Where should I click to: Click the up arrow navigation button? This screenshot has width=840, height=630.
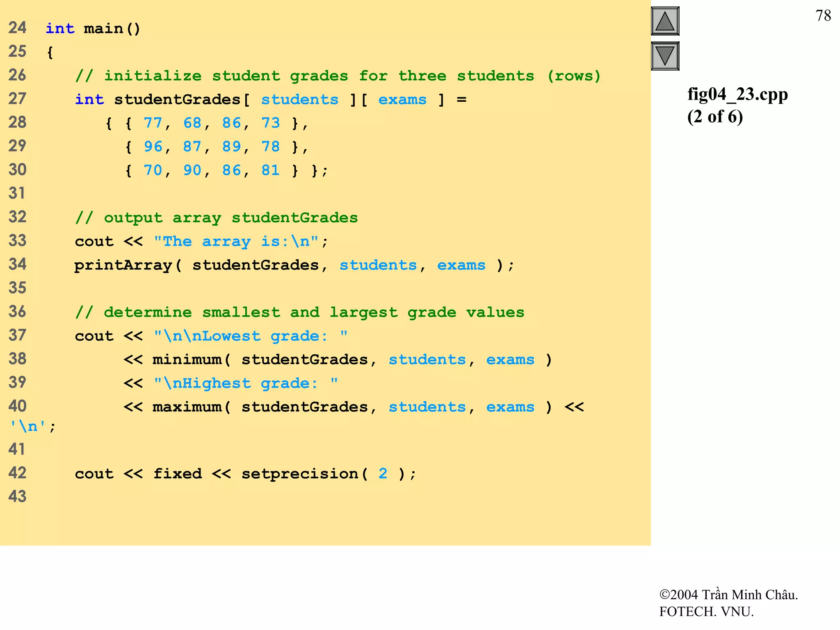[x=665, y=21]
